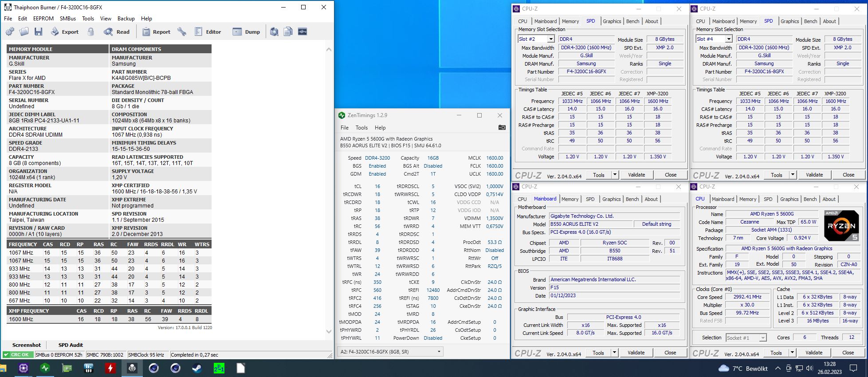Click Dump in Thaiphoon Burner toolbar
Viewport: 868px width, 377px height.
(247, 31)
